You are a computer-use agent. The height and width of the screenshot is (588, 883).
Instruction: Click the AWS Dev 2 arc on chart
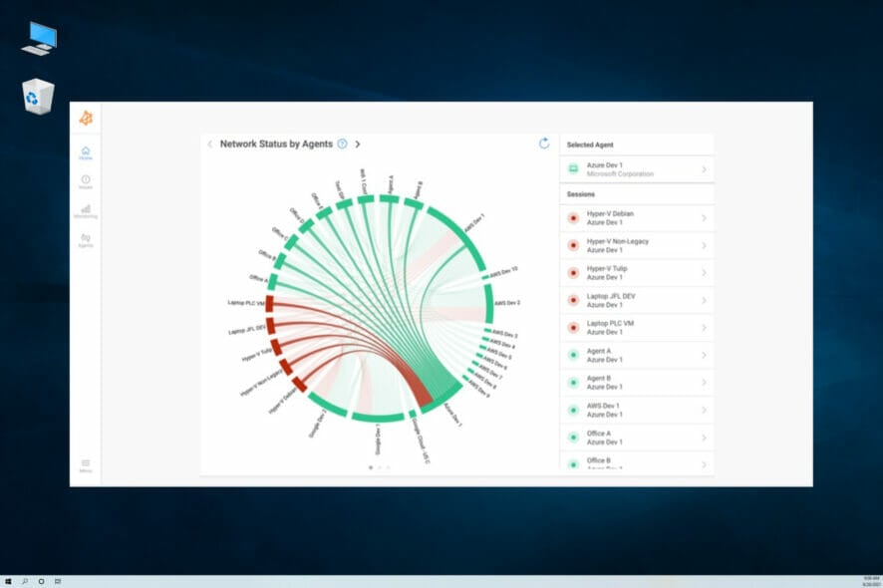tap(488, 304)
